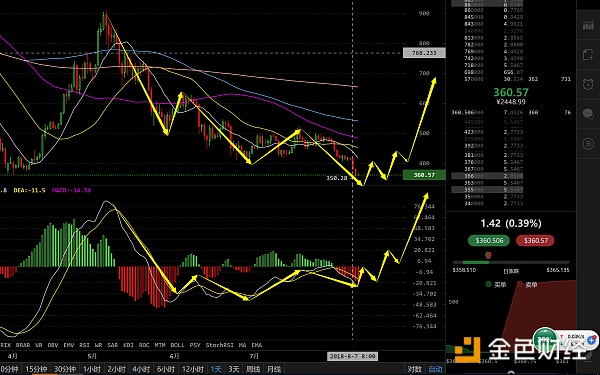Open the chart panel icon in sidebar
The height and width of the screenshot is (375, 600).
point(588,25)
